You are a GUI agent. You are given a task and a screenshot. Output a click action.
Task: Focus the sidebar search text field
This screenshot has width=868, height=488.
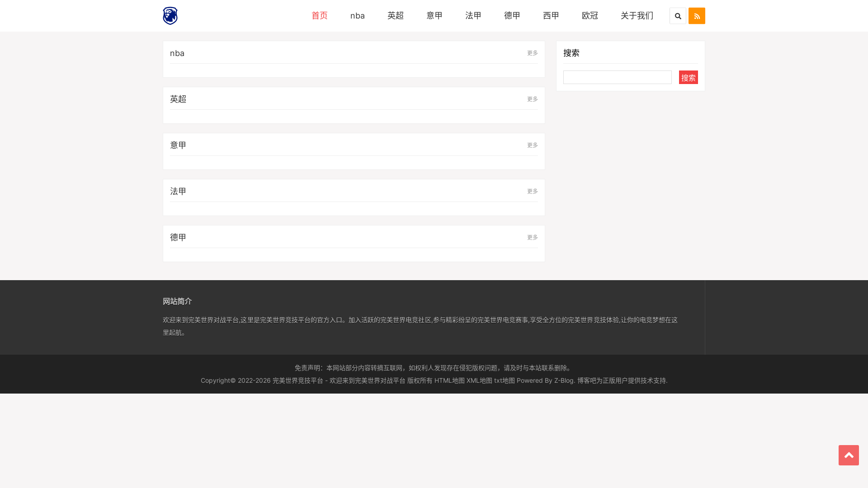coord(618,77)
